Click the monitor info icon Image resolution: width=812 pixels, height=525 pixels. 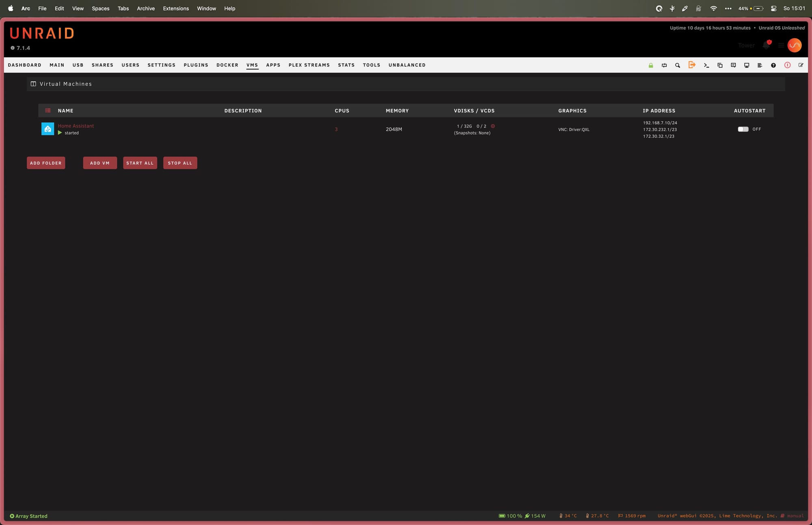pos(747,65)
